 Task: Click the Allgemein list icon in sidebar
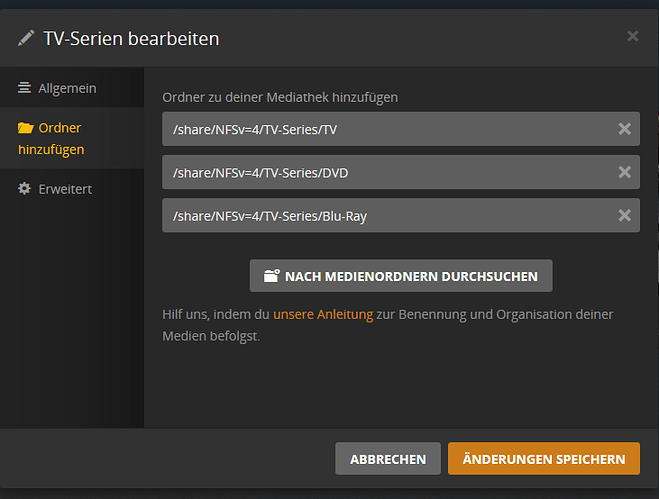[x=24, y=88]
